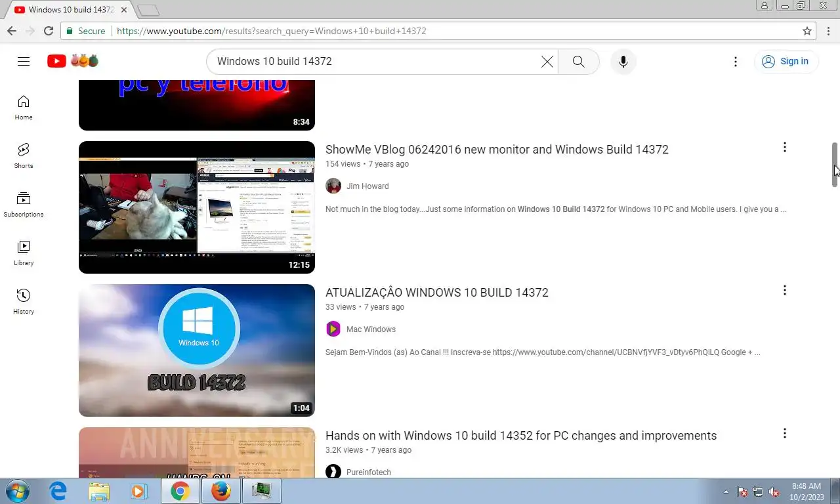Clear the search query with the X icon

547,61
